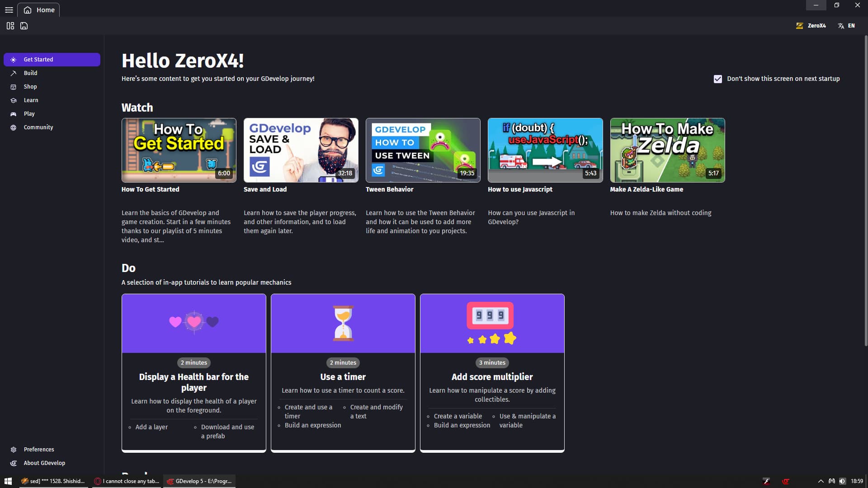This screenshot has height=488, width=868.
Task: Open the hamburger main menu
Action: click(9, 10)
